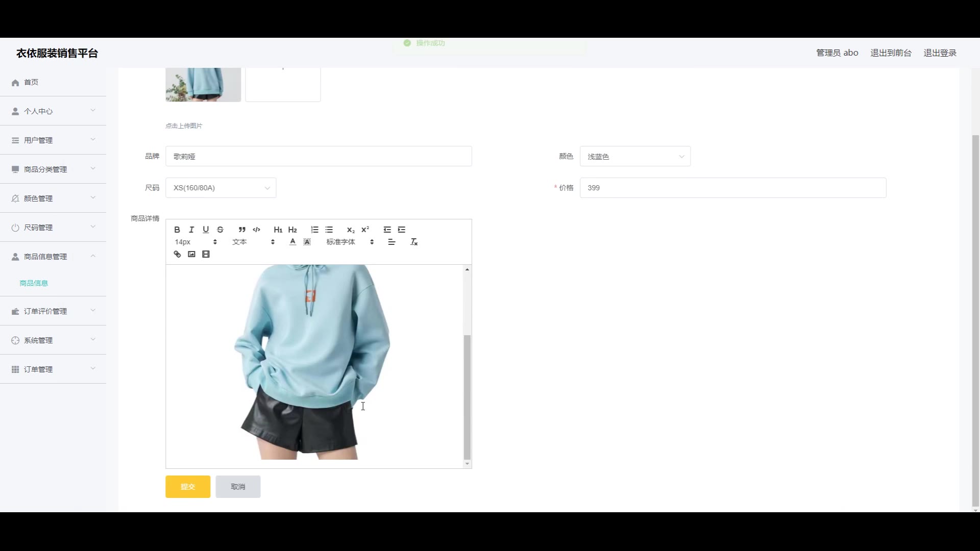
Task: Toggle italic formatting in the editor
Action: tap(191, 230)
